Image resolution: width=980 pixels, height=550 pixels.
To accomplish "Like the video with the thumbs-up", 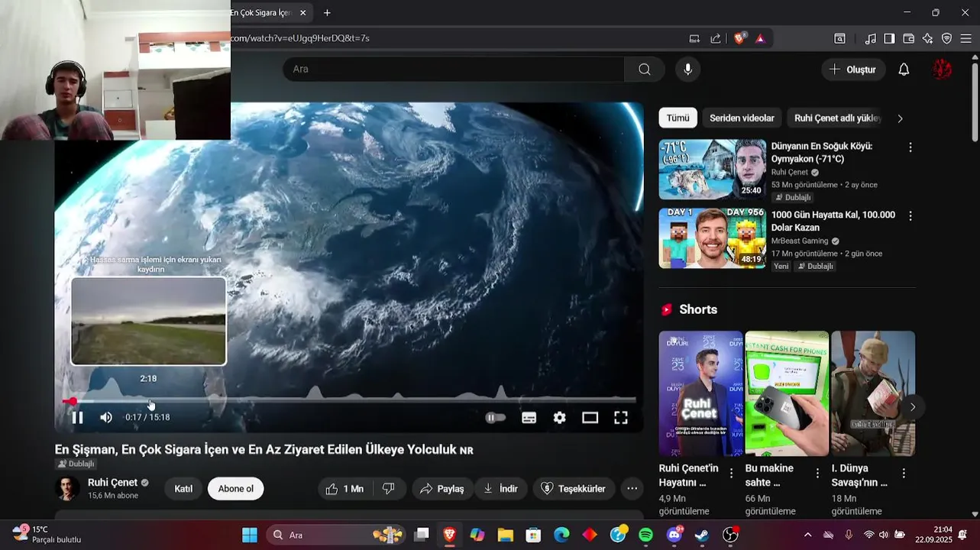I will pyautogui.click(x=344, y=489).
